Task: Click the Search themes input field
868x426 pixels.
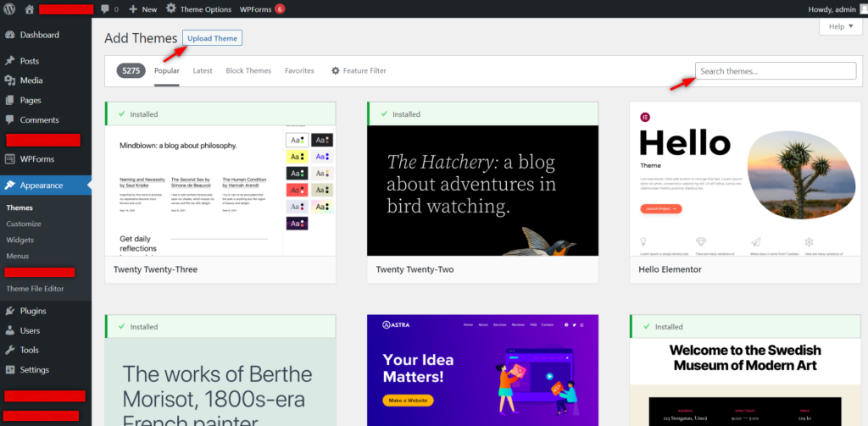Action: tap(776, 71)
